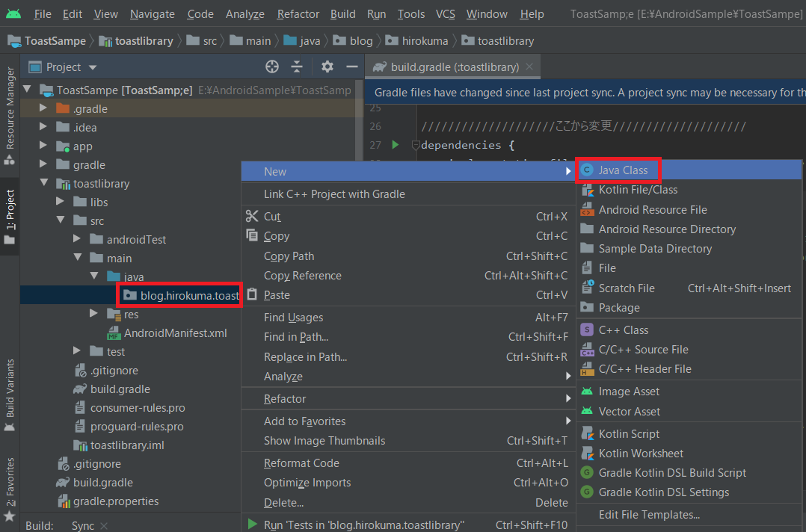
Task: Click the locate/select opened file target icon
Action: [272, 66]
